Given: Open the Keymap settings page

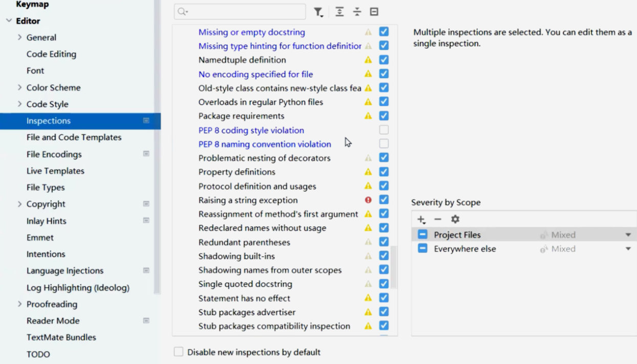Looking at the screenshot, I should 32,5.
